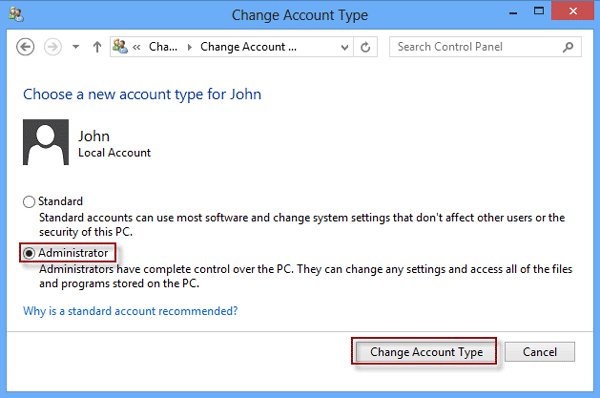This screenshot has height=398, width=600.
Task: Click the Forward arrow navigation button
Action: 53,47
